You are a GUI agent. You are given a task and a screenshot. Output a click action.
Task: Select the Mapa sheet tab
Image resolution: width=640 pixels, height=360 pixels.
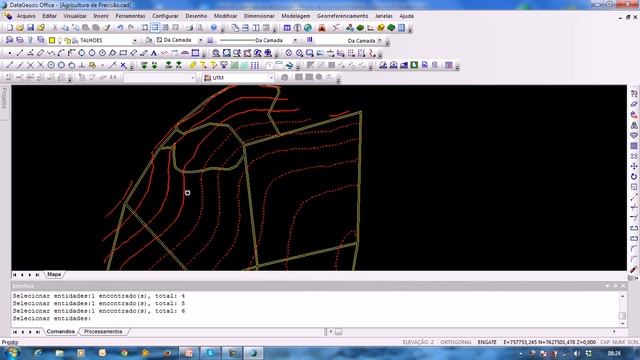54,274
